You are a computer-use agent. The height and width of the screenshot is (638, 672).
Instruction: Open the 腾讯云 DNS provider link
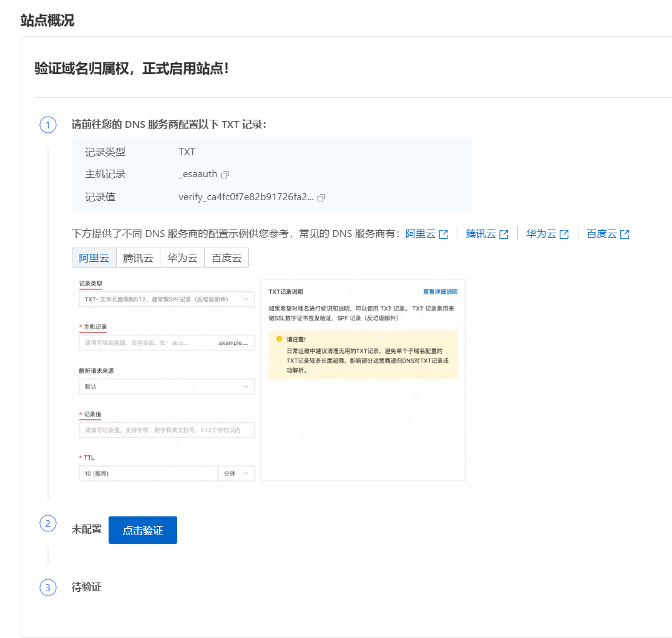tap(480, 234)
